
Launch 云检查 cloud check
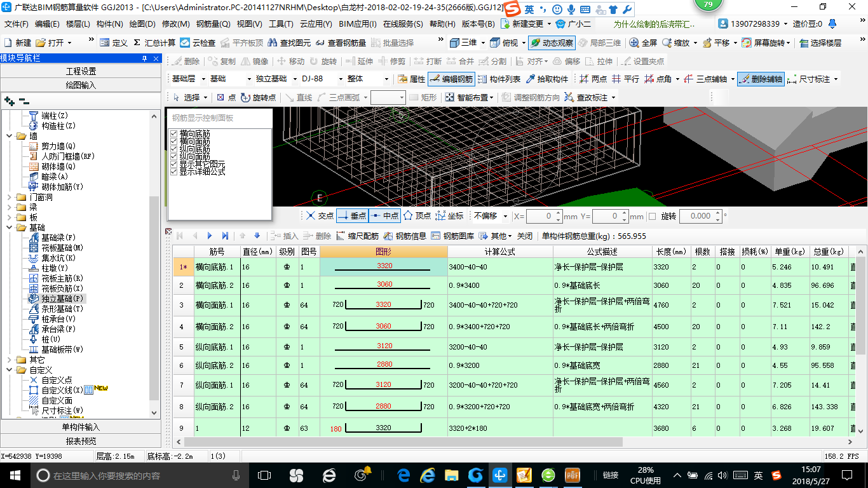198,43
